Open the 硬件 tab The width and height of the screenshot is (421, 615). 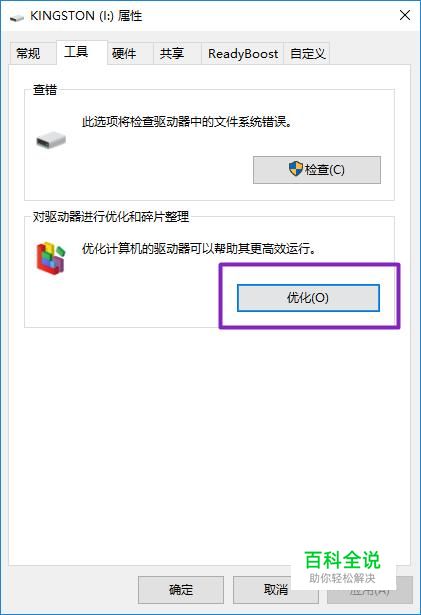click(124, 53)
